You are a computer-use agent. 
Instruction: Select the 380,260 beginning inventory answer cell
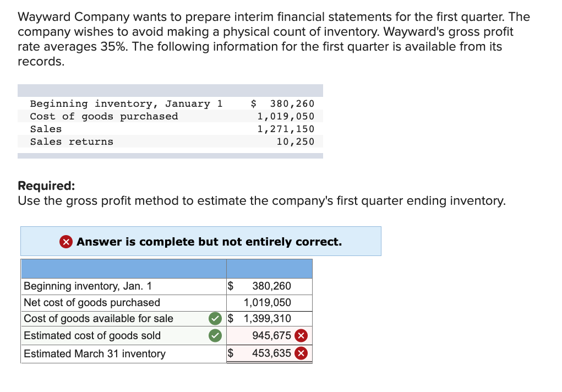[269, 286]
